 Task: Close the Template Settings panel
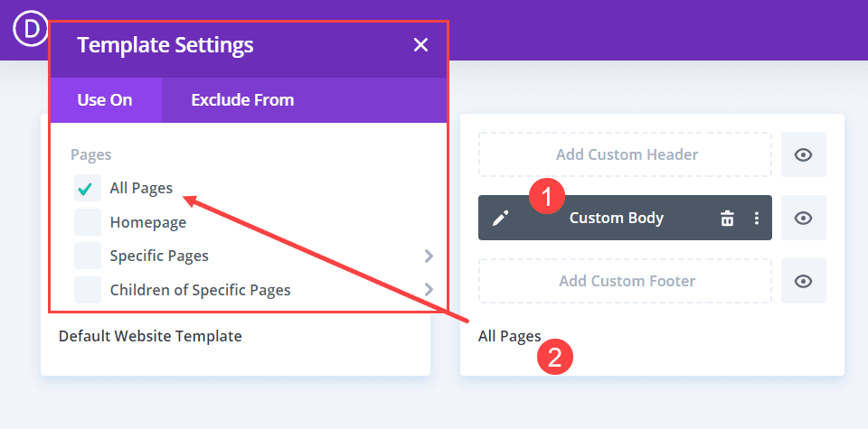[420, 45]
